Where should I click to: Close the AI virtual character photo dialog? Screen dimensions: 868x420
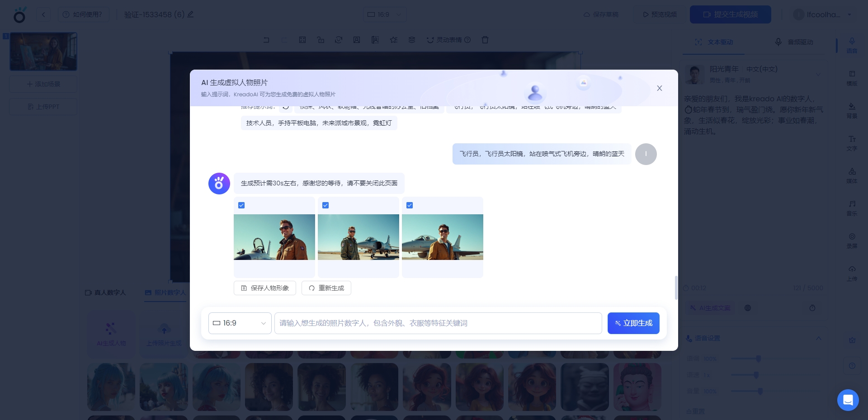(659, 88)
